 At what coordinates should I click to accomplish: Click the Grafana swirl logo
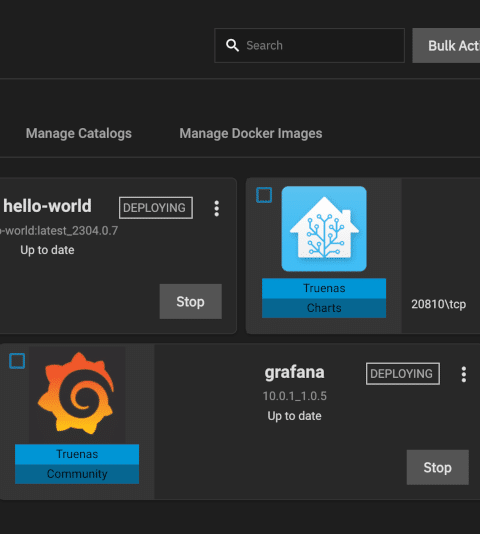[77, 393]
